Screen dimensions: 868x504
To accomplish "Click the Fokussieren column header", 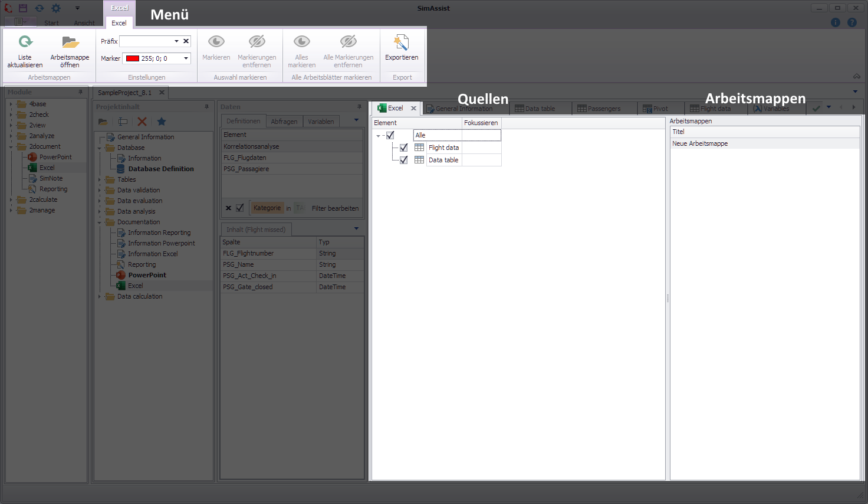I will [481, 123].
